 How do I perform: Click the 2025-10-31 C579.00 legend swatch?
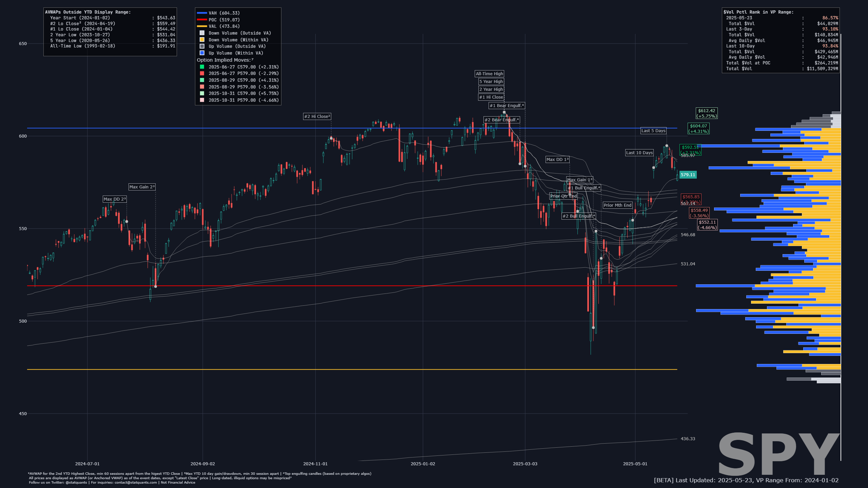[x=202, y=94]
